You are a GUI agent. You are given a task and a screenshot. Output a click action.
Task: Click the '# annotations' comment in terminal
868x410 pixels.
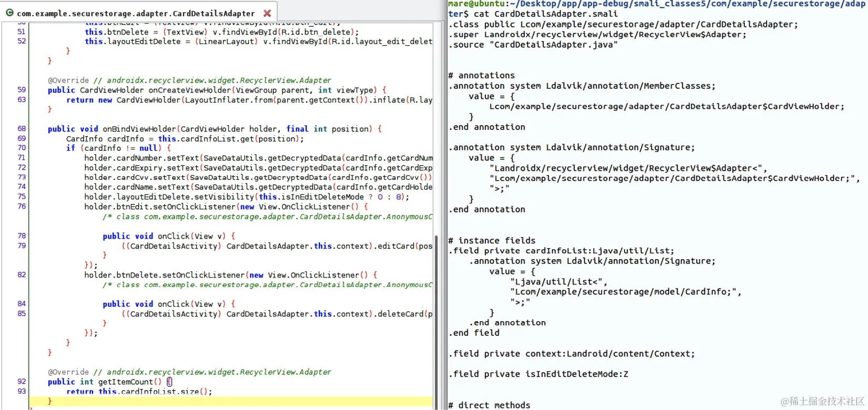point(481,76)
